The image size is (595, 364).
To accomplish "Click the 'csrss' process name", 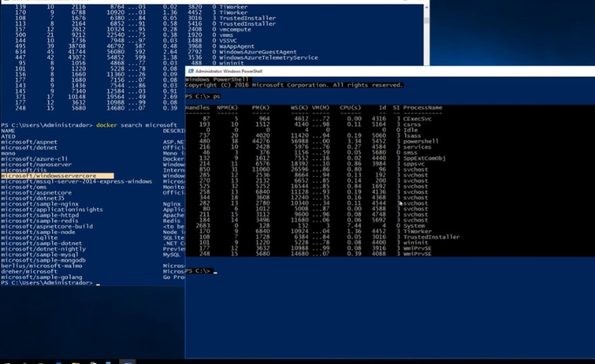I will tap(412, 124).
